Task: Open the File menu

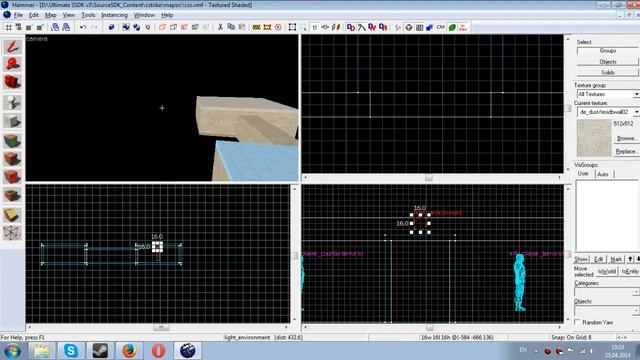Action: (18, 15)
